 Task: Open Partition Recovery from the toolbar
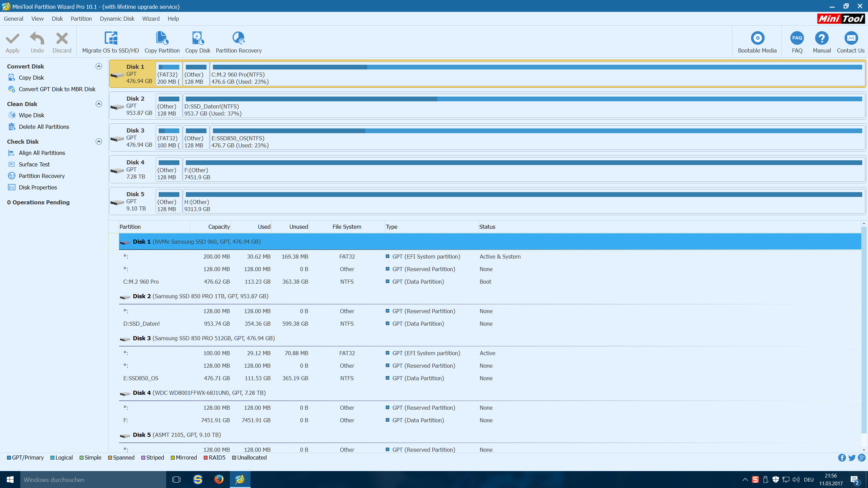238,38
